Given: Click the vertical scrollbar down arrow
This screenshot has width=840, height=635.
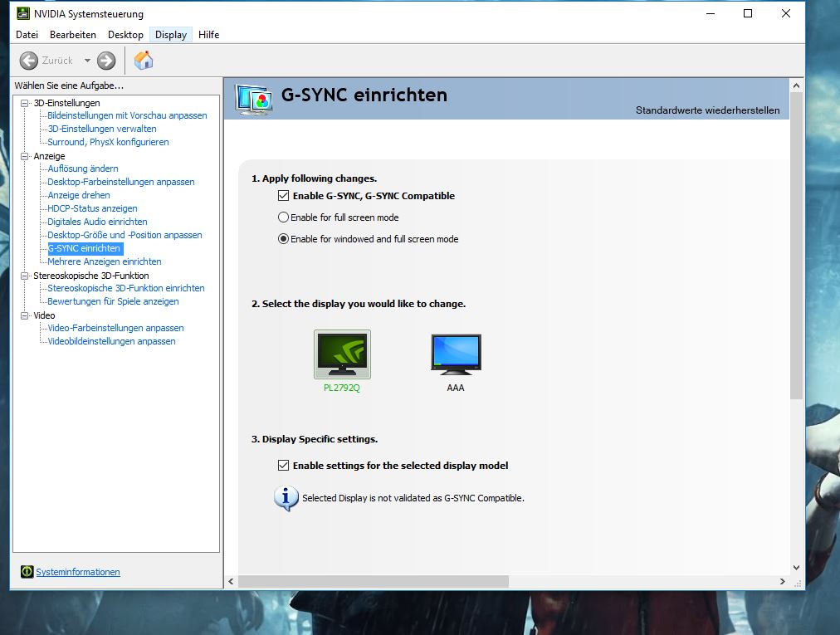Looking at the screenshot, I should (796, 568).
